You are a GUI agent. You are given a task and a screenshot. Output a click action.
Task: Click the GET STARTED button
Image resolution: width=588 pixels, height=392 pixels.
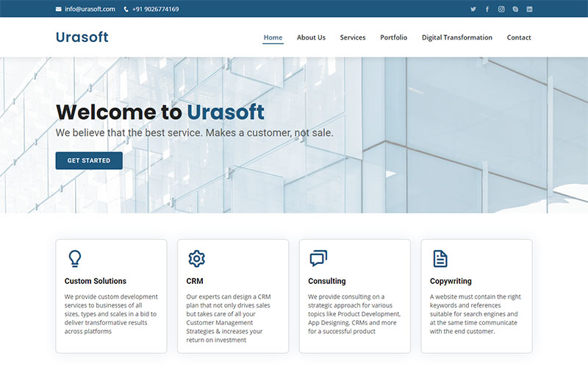pyautogui.click(x=89, y=160)
